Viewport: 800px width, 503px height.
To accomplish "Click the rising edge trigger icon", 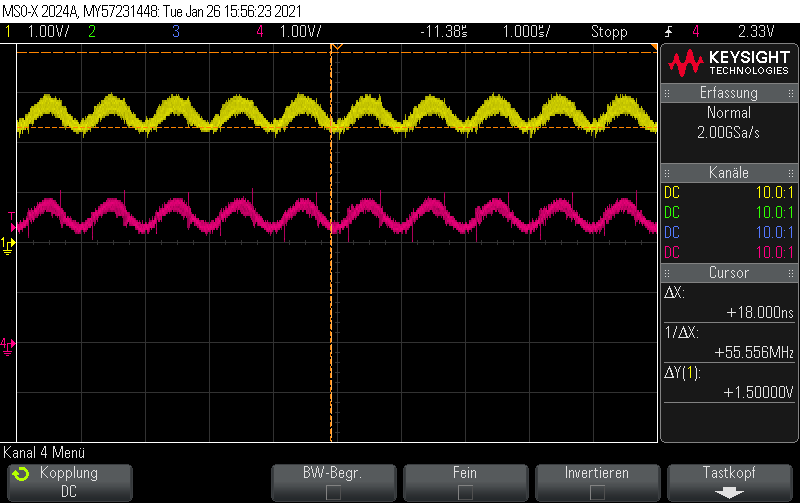I will (668, 32).
